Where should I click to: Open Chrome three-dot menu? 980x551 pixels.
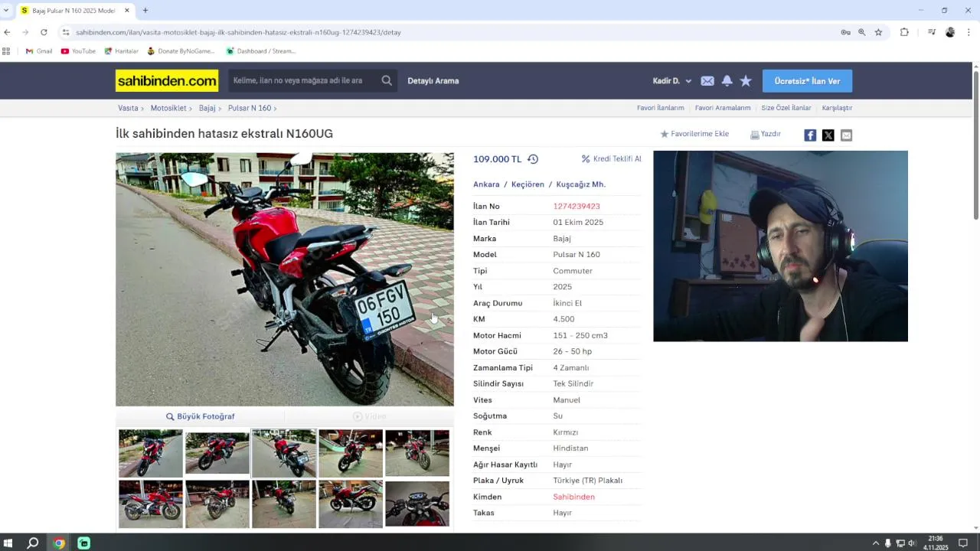point(969,32)
